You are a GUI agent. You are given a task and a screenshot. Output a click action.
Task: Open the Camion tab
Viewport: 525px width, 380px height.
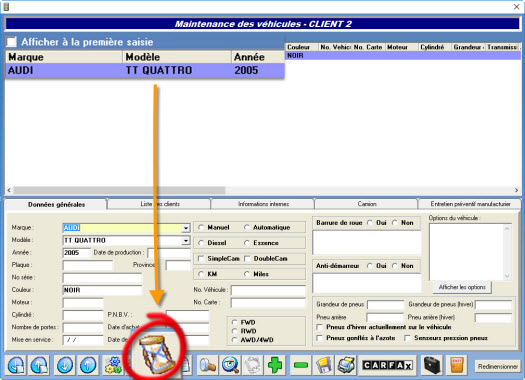click(x=367, y=204)
